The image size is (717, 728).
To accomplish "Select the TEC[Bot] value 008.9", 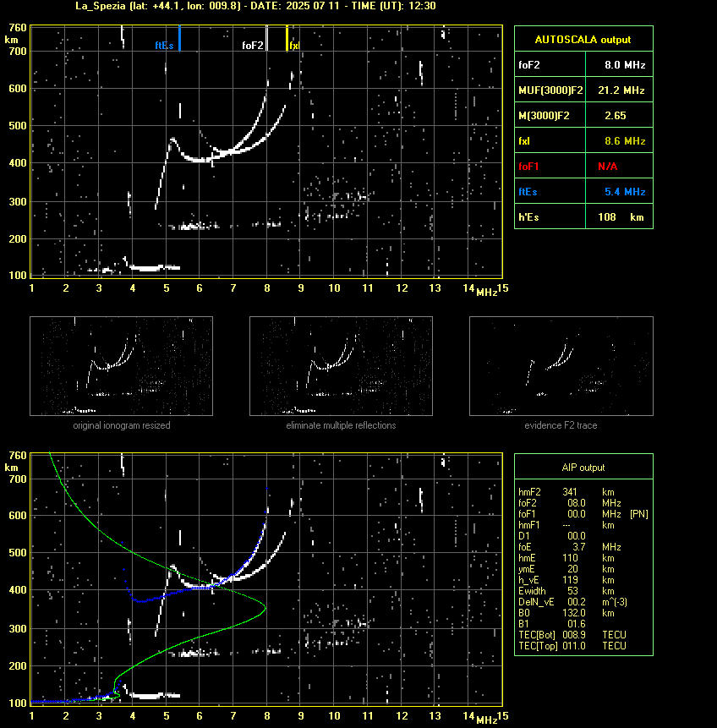I will [573, 635].
